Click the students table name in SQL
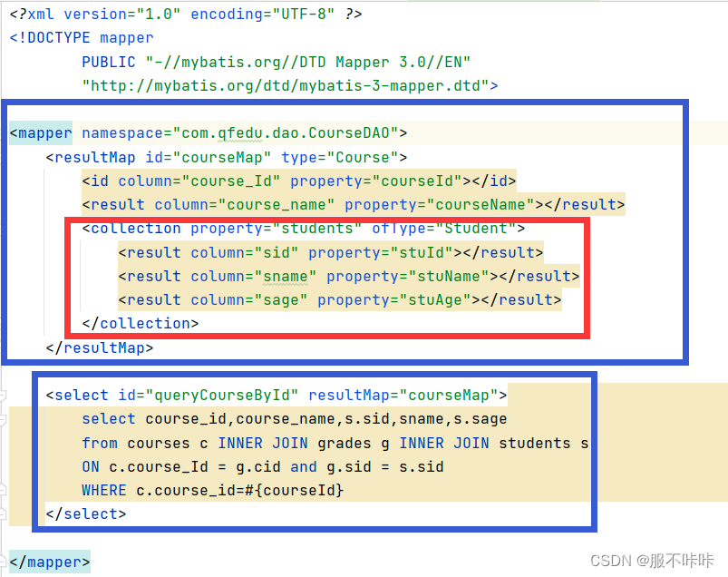728x577 pixels. tap(535, 444)
